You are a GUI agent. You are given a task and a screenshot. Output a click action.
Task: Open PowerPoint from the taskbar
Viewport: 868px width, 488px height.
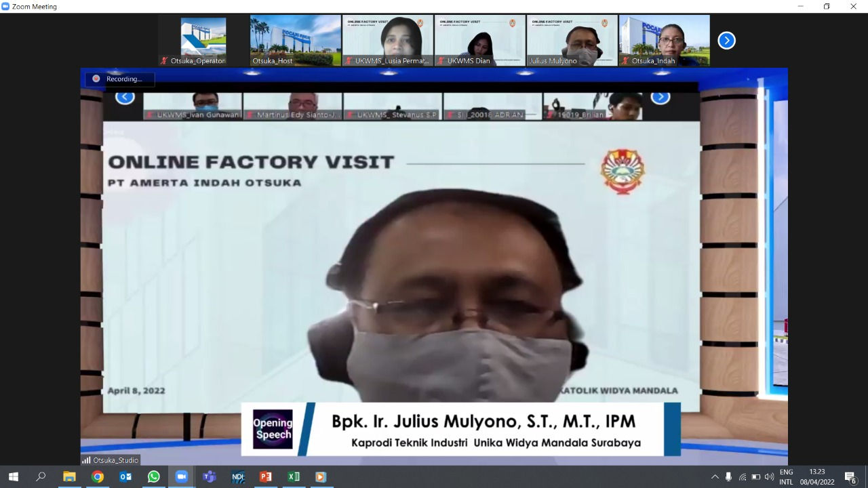pyautogui.click(x=266, y=476)
